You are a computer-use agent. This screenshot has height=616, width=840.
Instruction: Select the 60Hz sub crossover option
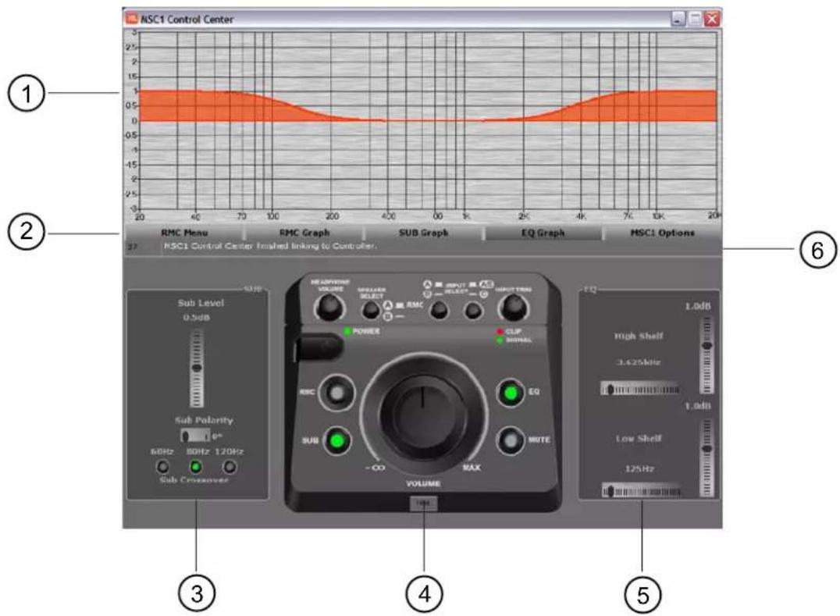pyautogui.click(x=162, y=467)
